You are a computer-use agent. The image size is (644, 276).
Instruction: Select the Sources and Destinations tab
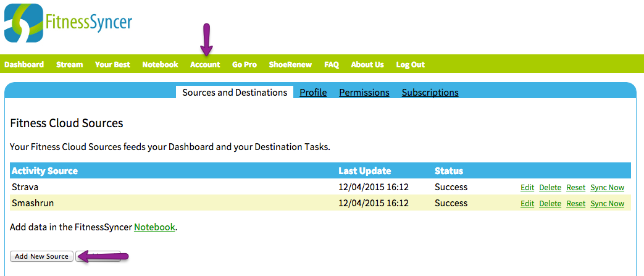[x=235, y=93]
